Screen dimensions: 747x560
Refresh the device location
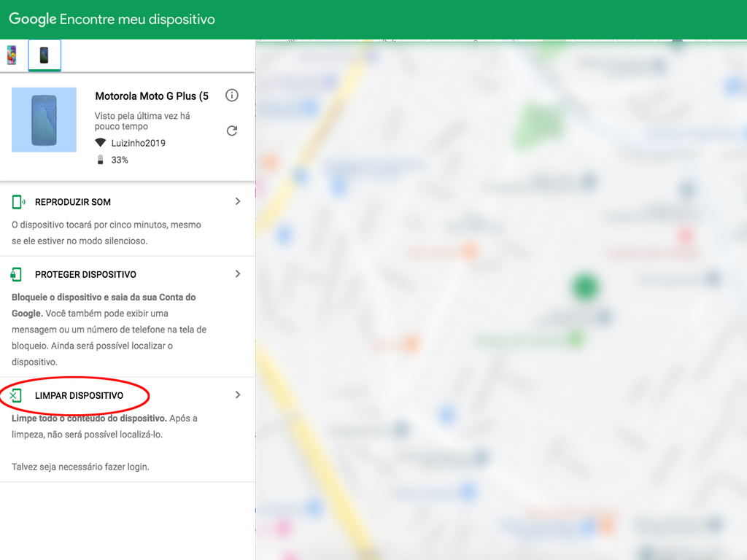[232, 131]
